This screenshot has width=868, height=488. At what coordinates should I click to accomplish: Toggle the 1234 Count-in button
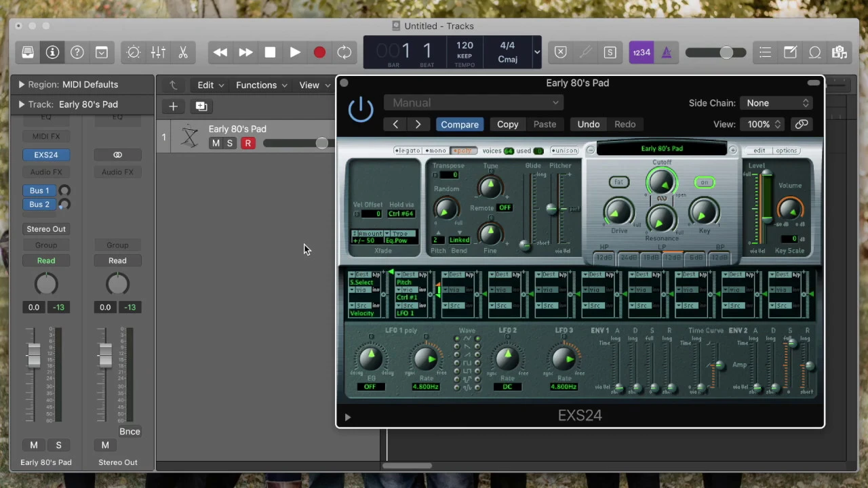(x=642, y=52)
